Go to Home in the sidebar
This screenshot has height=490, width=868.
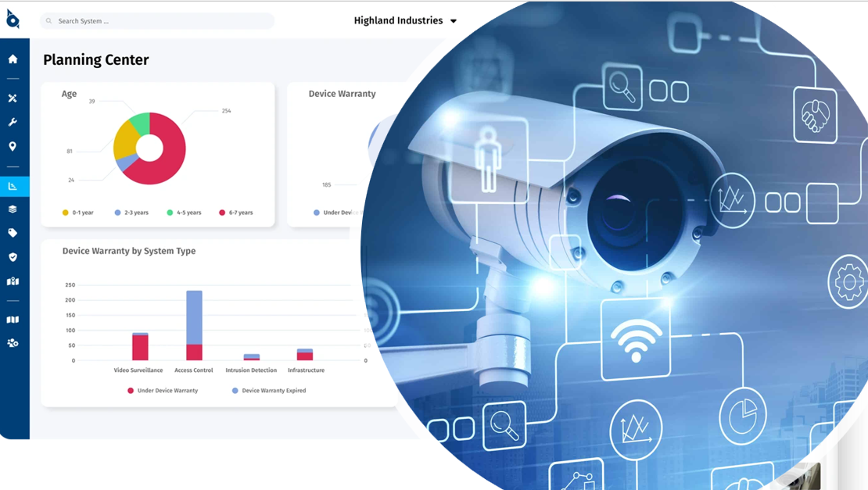coord(13,59)
